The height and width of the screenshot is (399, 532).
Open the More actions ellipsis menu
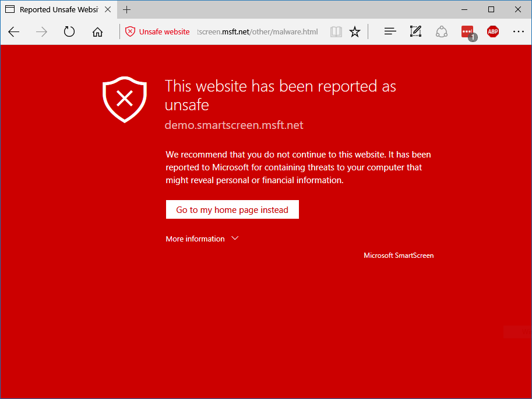[x=519, y=32]
